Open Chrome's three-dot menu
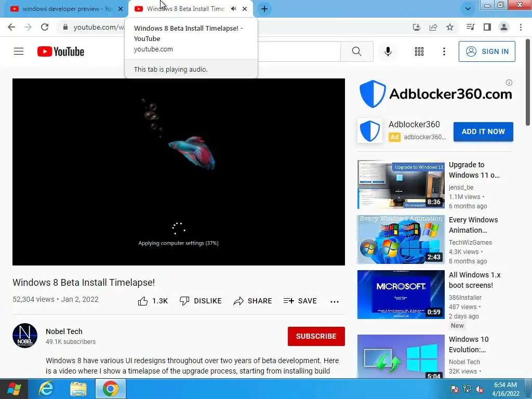Image resolution: width=532 pixels, height=399 pixels. 521,27
